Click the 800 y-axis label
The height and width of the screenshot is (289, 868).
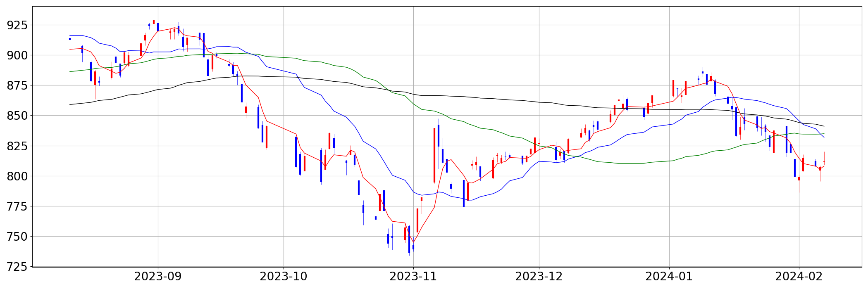point(17,176)
